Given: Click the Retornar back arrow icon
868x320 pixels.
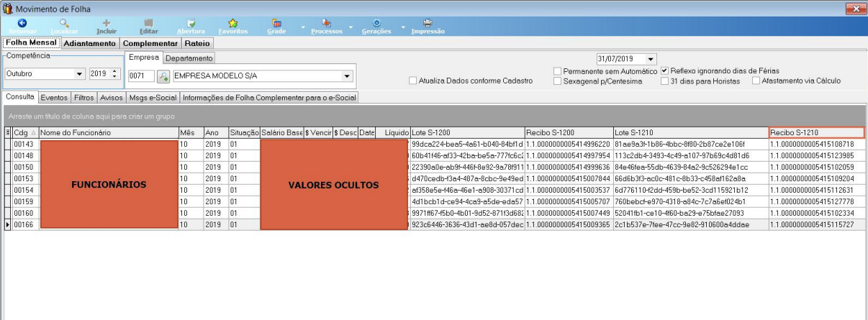Looking at the screenshot, I should click(21, 23).
